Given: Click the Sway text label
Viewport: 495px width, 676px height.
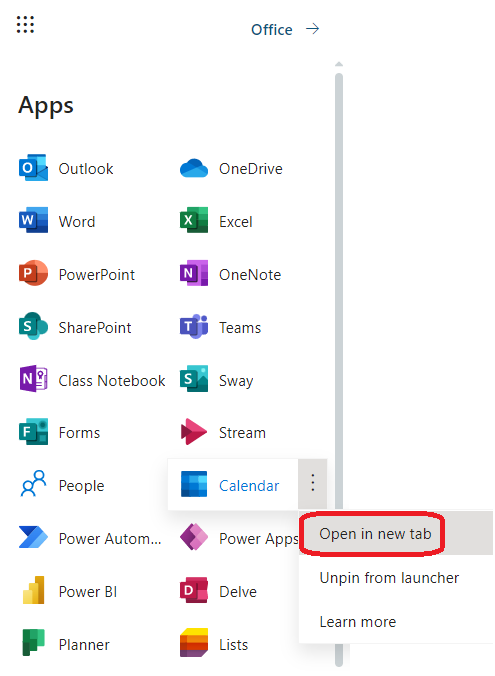Looking at the screenshot, I should point(236,381).
